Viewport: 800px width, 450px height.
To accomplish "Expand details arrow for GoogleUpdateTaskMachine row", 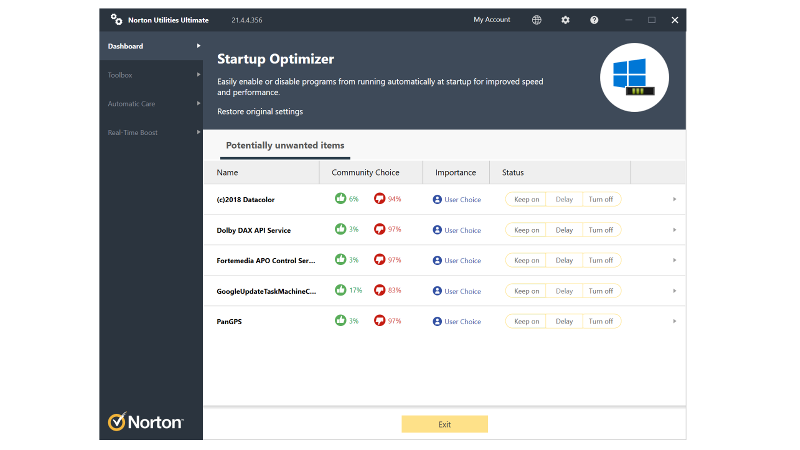I will click(x=674, y=291).
